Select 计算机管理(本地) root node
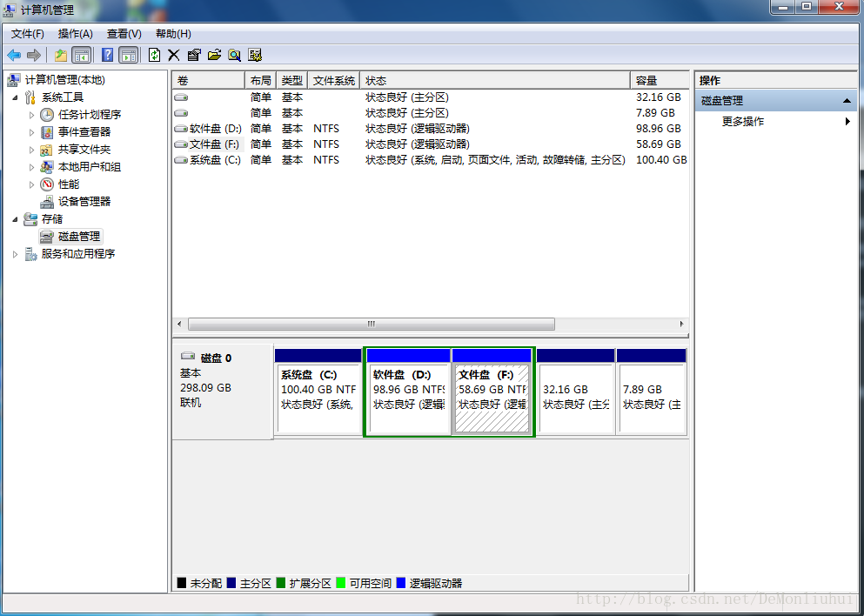The height and width of the screenshot is (616, 864). [65, 80]
